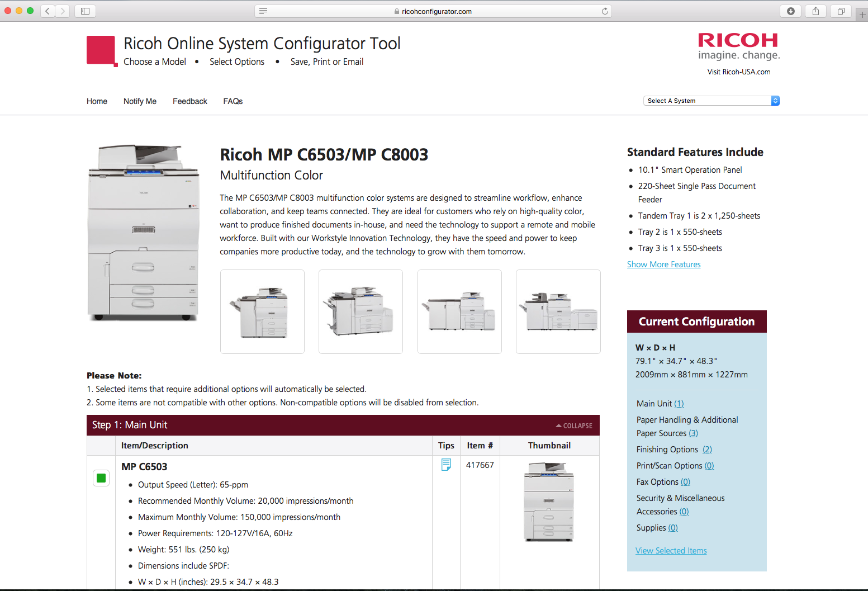Viewport: 868px width, 591px height.
Task: Go back with Safari back arrow
Action: pyautogui.click(x=48, y=11)
